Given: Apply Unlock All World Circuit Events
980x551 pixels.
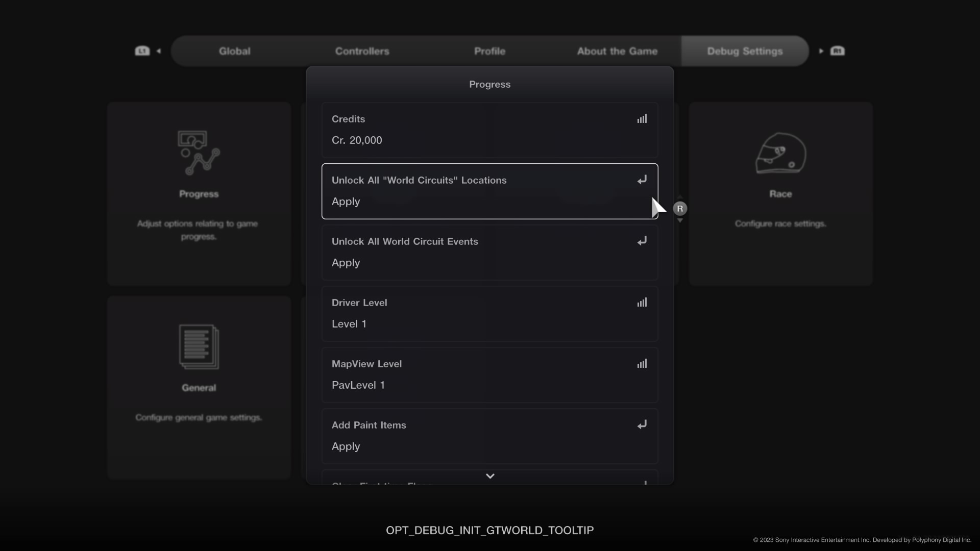Looking at the screenshot, I should (346, 263).
